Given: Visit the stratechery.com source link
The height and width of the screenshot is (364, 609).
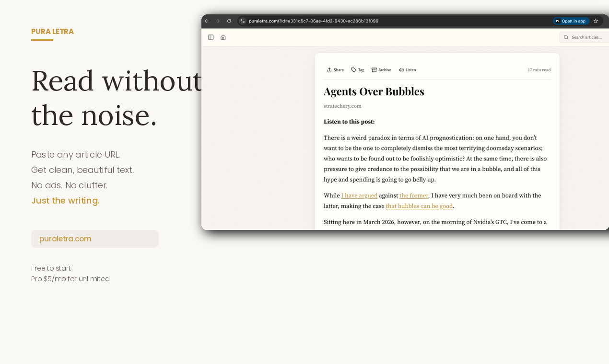Looking at the screenshot, I should click(x=342, y=106).
